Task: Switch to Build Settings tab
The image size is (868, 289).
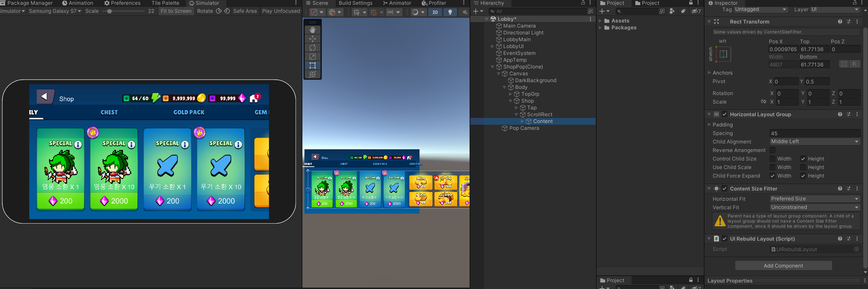Action: coord(355,3)
